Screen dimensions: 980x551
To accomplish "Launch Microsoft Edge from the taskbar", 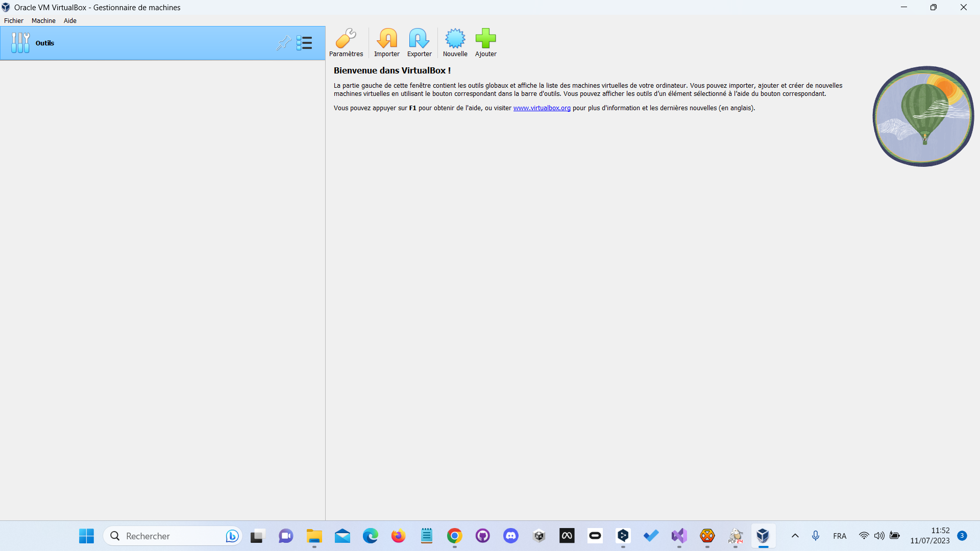I will pos(370,536).
